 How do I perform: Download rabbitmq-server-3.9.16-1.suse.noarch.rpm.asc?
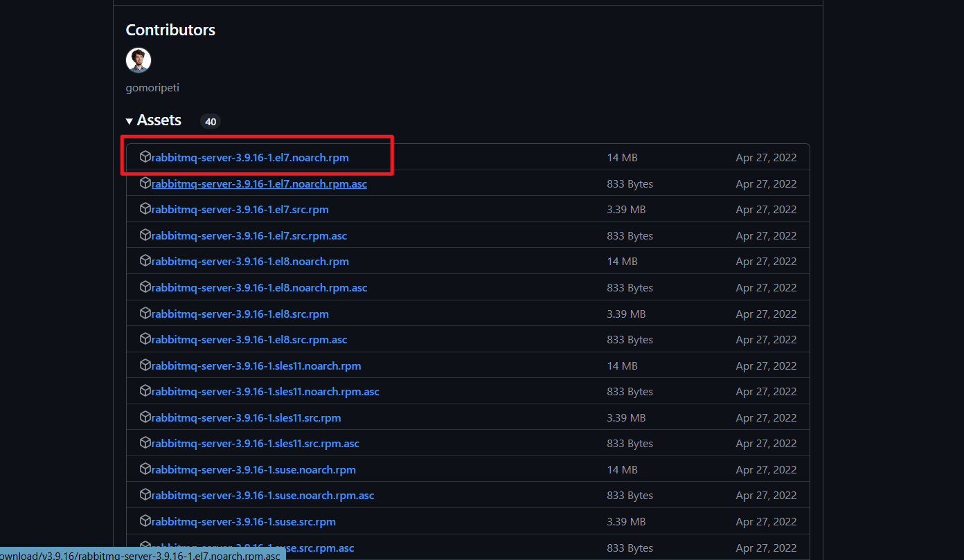pyautogui.click(x=263, y=496)
